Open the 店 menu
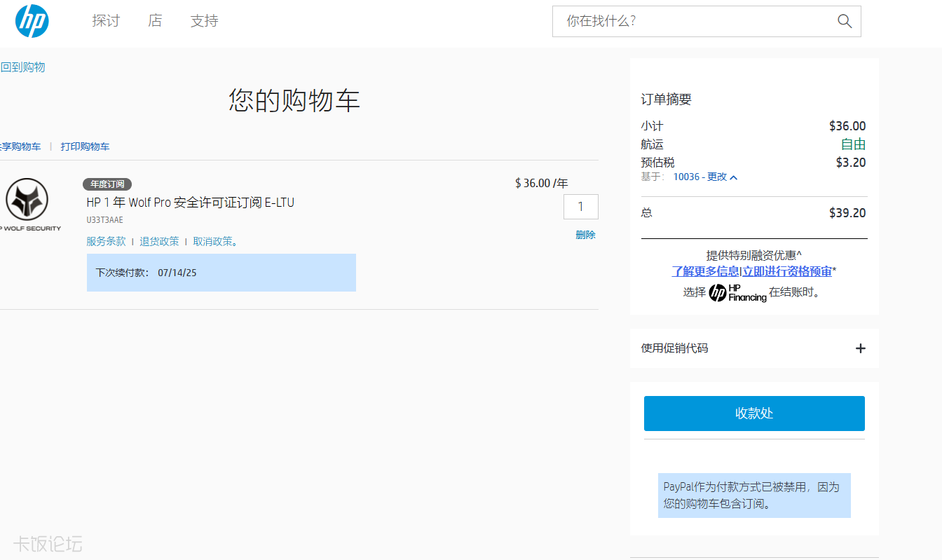This screenshot has width=942, height=560. point(155,21)
